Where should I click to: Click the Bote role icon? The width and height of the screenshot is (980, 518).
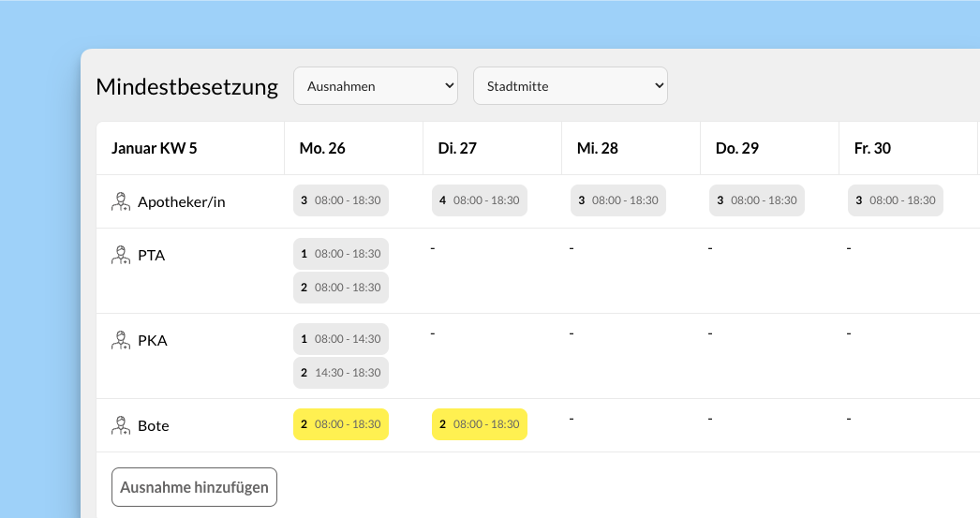tap(121, 425)
